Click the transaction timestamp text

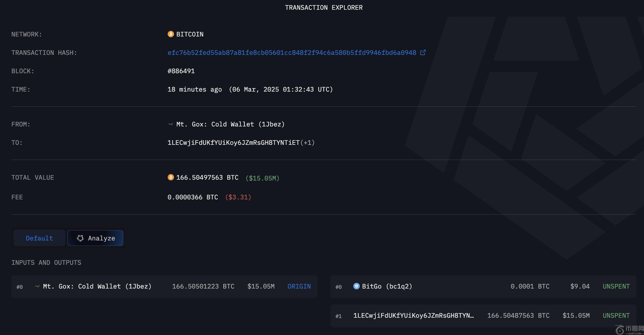(x=250, y=89)
